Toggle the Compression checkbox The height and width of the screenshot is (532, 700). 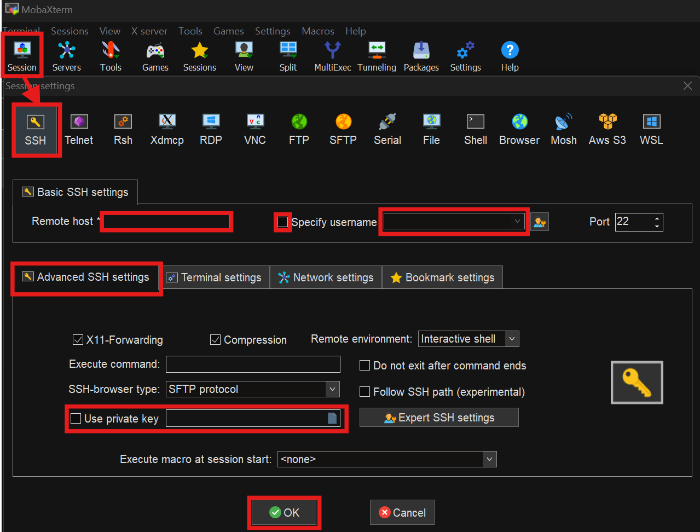pos(215,340)
